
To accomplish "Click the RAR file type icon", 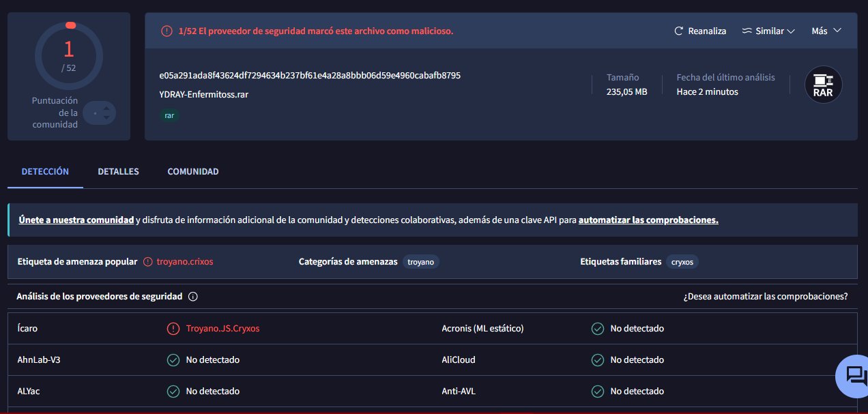I will point(823,85).
